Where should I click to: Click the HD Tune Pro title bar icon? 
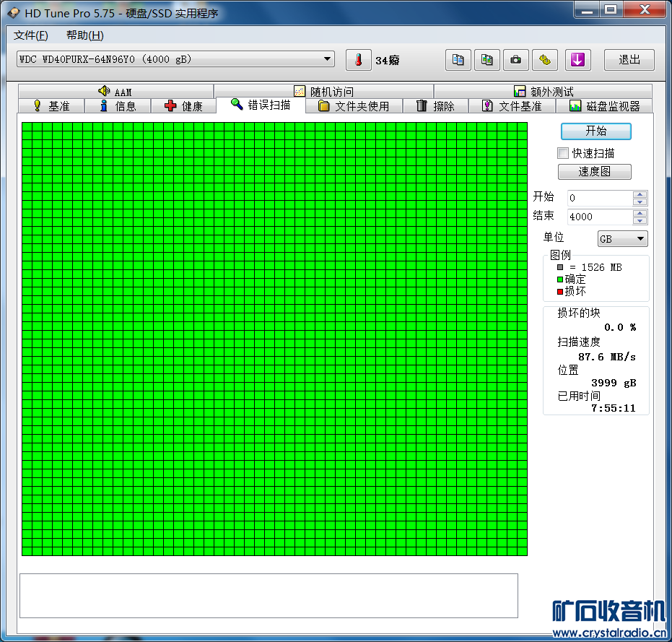pos(14,13)
